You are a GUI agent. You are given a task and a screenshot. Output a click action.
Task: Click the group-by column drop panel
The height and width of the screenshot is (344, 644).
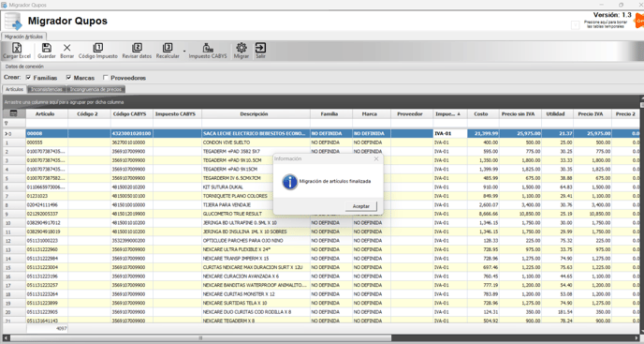321,101
